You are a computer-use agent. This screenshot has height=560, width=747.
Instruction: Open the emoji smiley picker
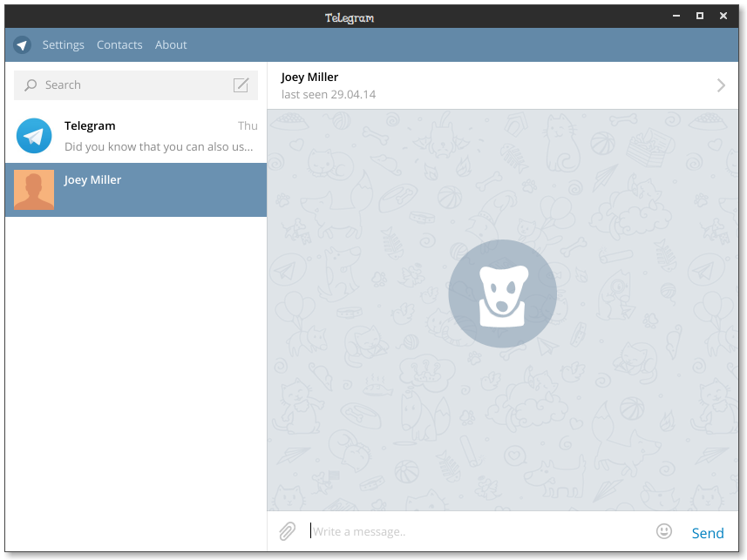[x=663, y=531]
